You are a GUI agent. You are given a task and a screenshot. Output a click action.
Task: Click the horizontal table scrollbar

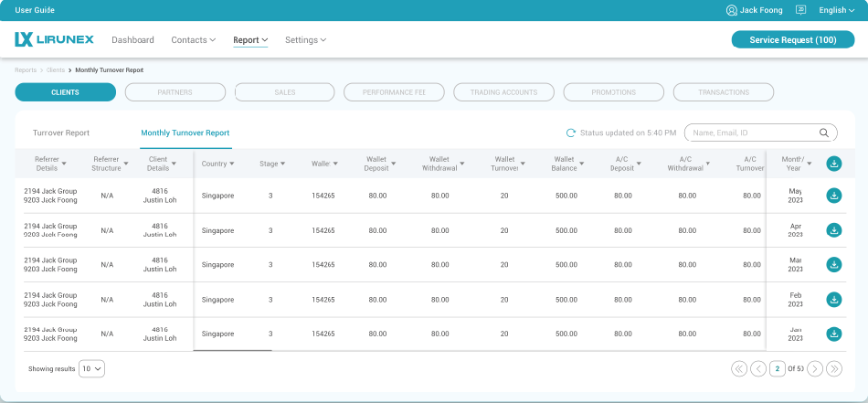click(x=232, y=350)
